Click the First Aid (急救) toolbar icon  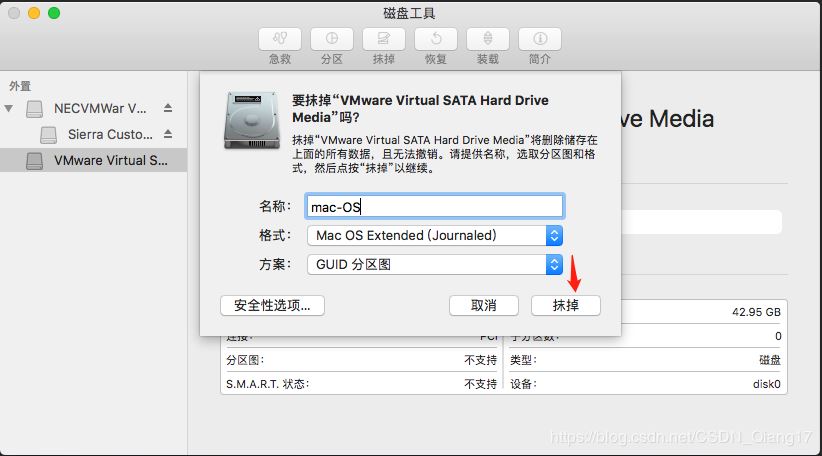point(280,40)
